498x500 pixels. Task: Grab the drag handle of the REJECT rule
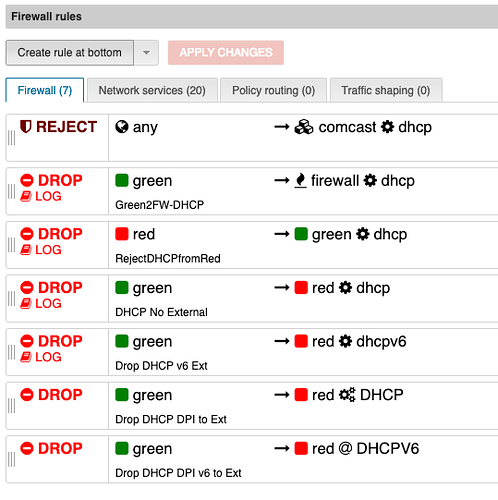tap(12, 138)
